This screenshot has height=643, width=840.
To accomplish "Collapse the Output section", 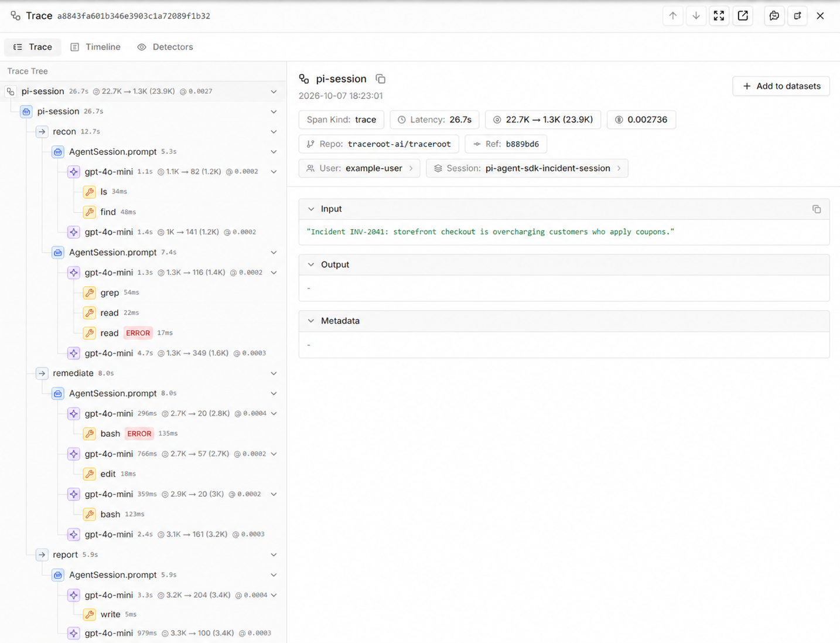I will point(311,264).
